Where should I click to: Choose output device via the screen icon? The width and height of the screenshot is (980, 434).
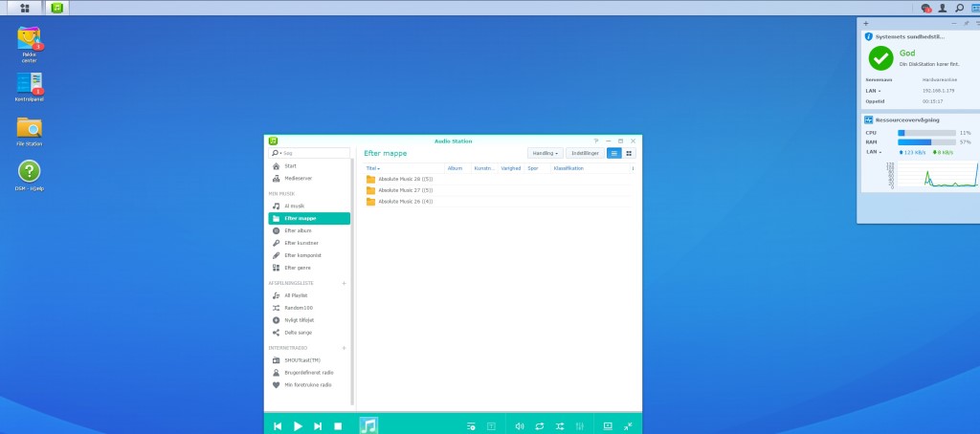[x=608, y=426]
